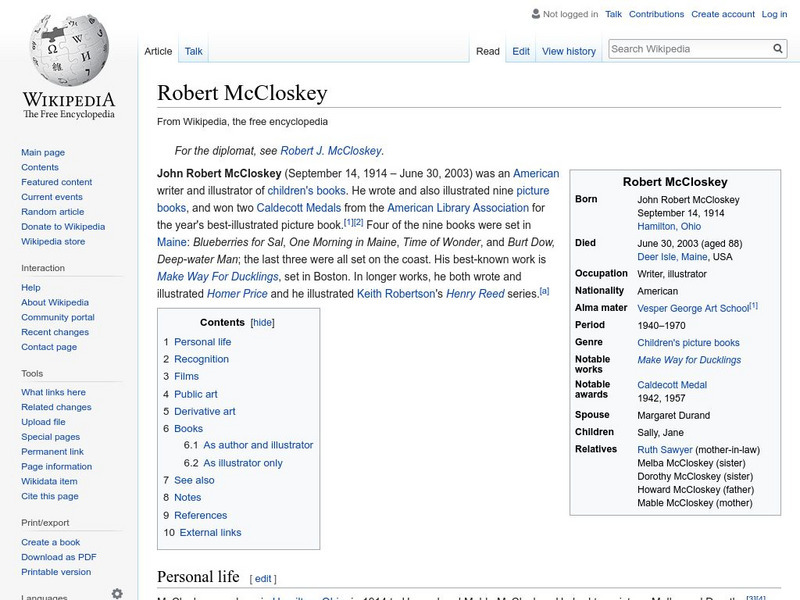Image resolution: width=800 pixels, height=600 pixels.
Task: Open What links here
Action: click(53, 392)
